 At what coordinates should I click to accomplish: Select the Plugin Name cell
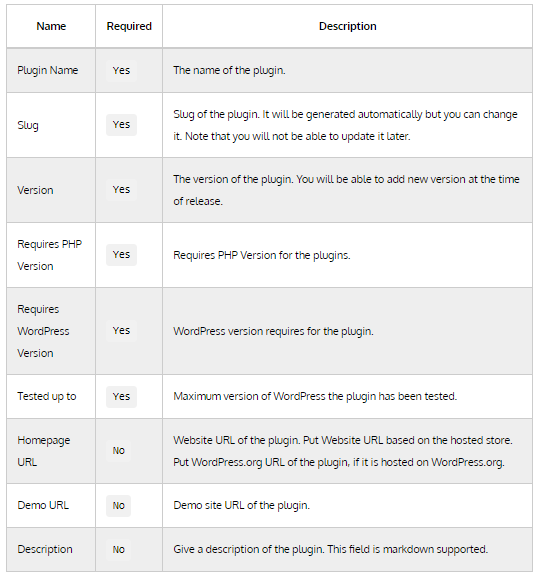tap(51, 70)
